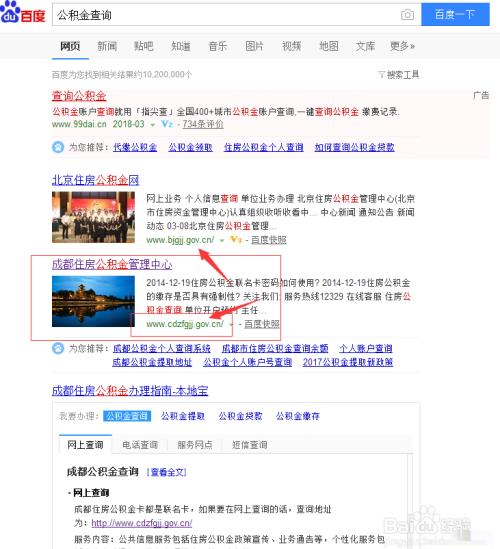Click the V3 badge next to bjgjj.gov.cn

click(x=236, y=240)
